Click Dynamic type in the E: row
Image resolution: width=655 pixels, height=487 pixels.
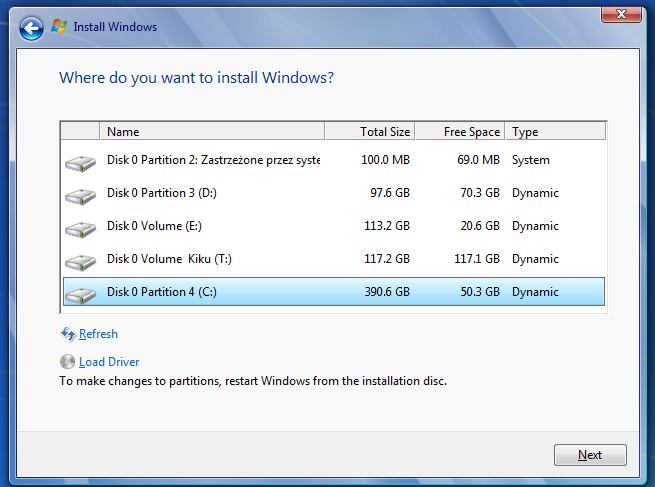[535, 226]
